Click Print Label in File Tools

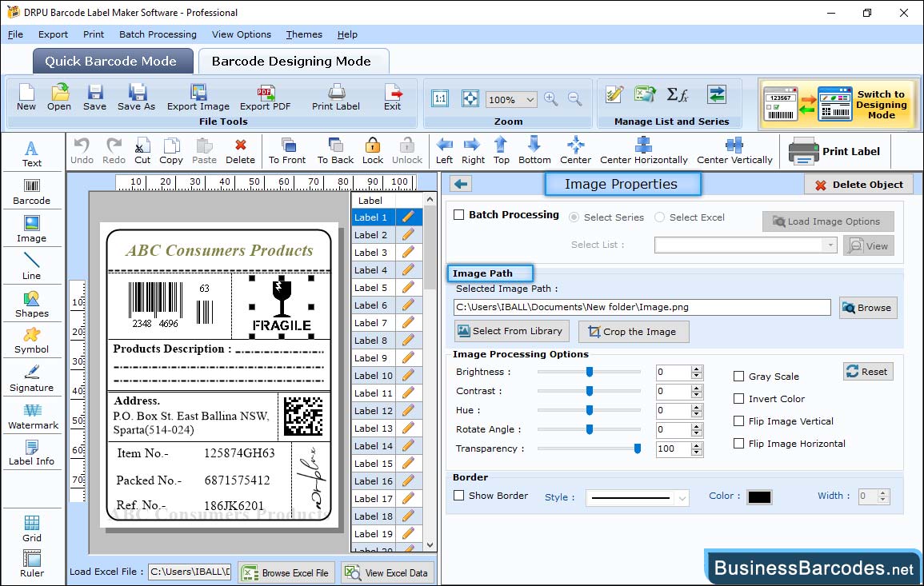tap(336, 98)
